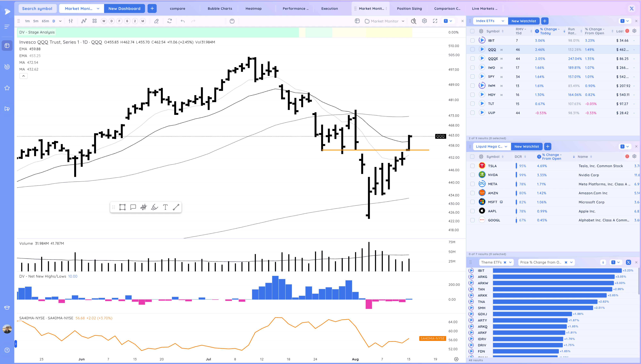Open the chart settings gear icon
Screen dimensions: 641x364
(x=424, y=21)
